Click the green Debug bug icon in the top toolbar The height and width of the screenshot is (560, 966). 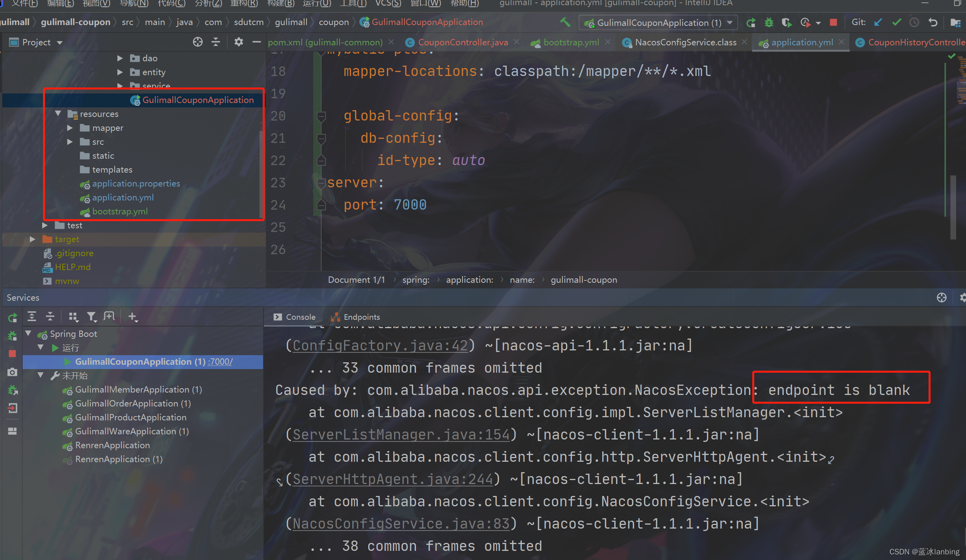tap(769, 23)
